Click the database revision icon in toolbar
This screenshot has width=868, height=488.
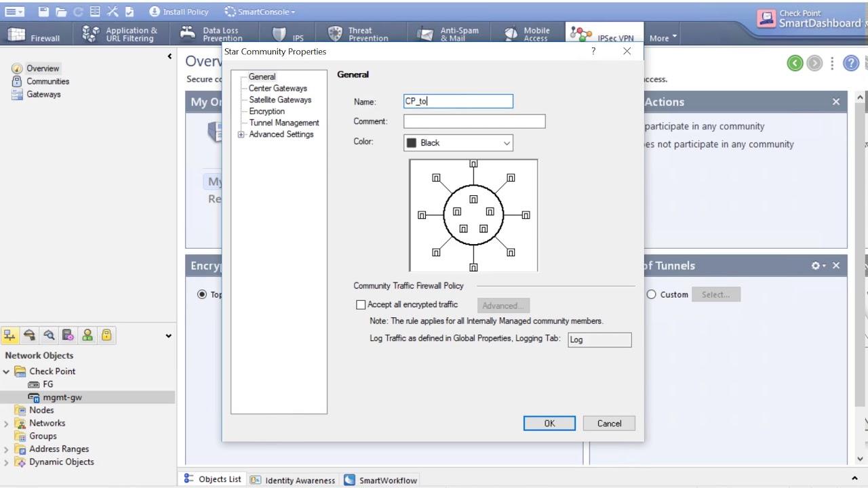point(95,12)
